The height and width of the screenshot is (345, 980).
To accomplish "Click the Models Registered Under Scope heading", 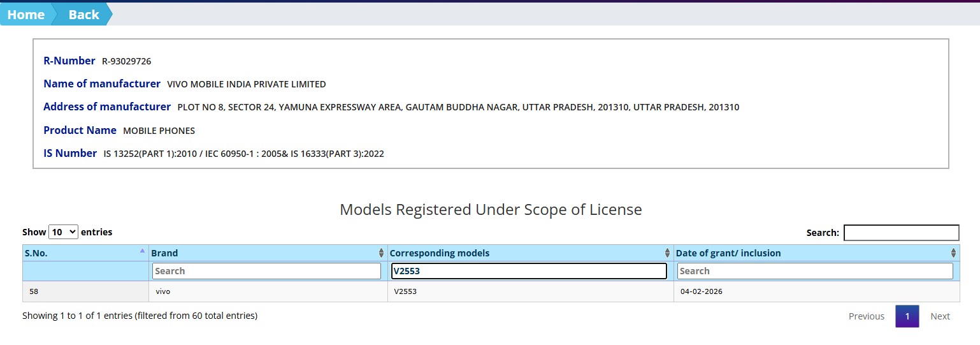I will 491,209.
